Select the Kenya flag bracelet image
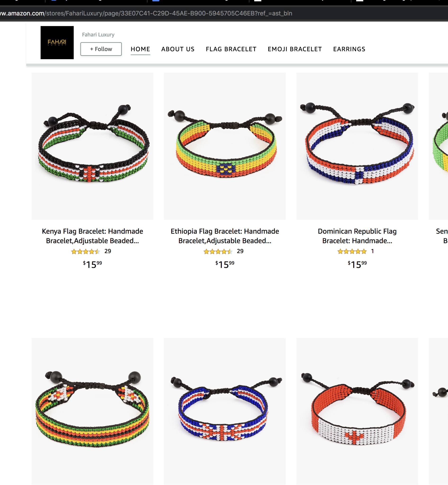The width and height of the screenshot is (448, 485). (x=92, y=146)
